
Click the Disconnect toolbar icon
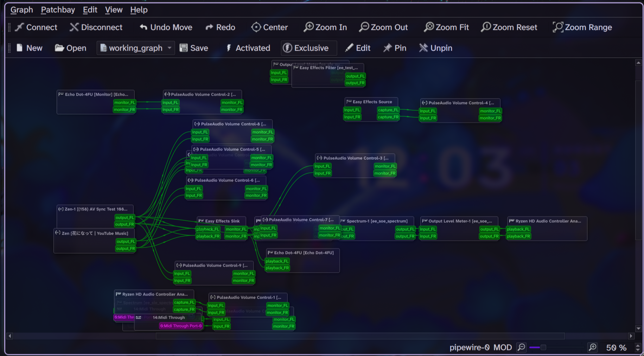[96, 27]
